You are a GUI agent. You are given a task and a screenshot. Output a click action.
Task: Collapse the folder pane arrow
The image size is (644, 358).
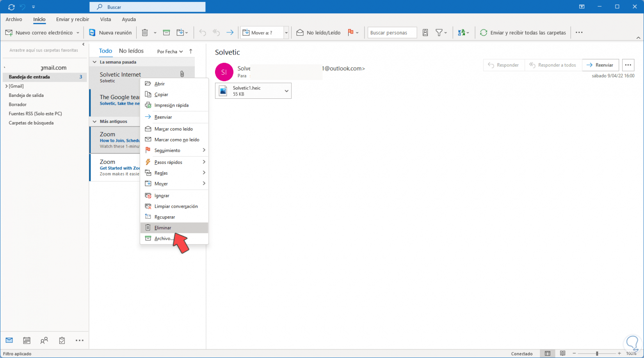tap(84, 45)
